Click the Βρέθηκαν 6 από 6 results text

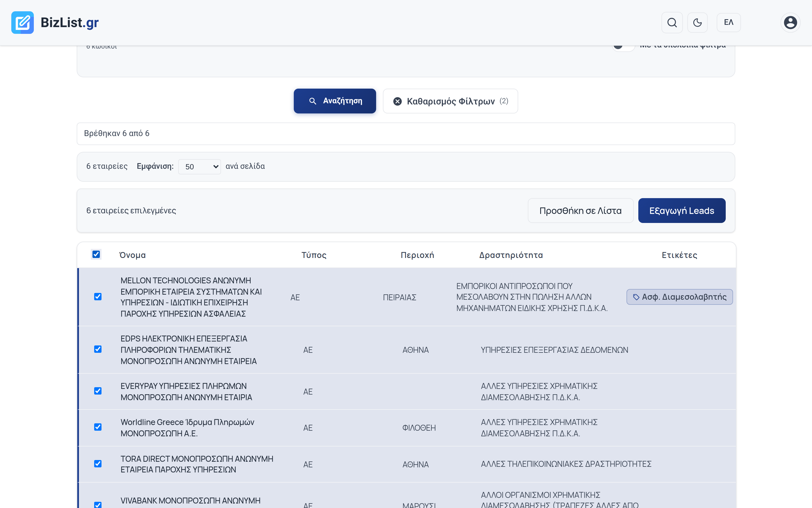[x=116, y=133]
